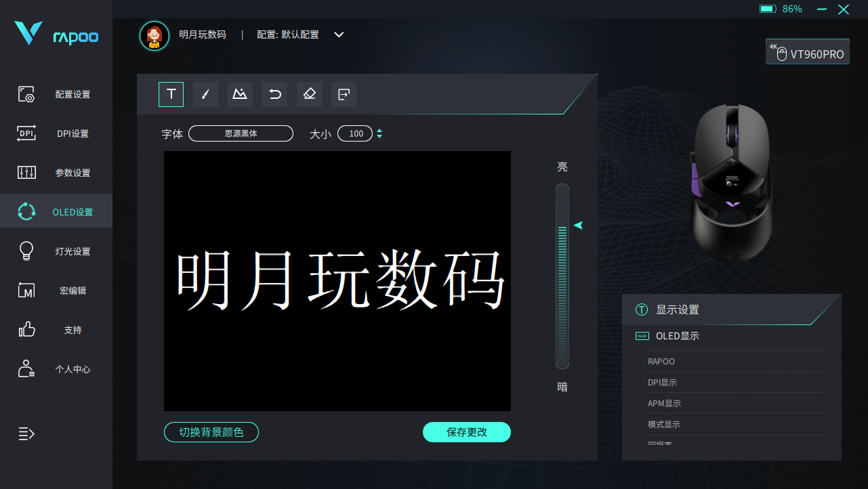Go to 灯光设置 in sidebar
Viewport: 868px width, 489px height.
(56, 251)
